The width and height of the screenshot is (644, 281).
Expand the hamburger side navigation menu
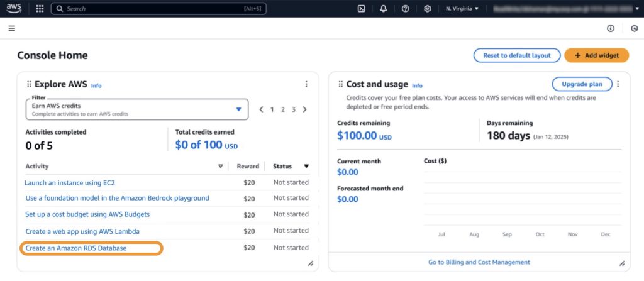click(x=12, y=28)
